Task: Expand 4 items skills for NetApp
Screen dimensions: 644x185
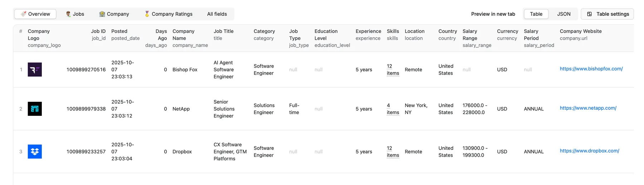Action: (x=392, y=109)
